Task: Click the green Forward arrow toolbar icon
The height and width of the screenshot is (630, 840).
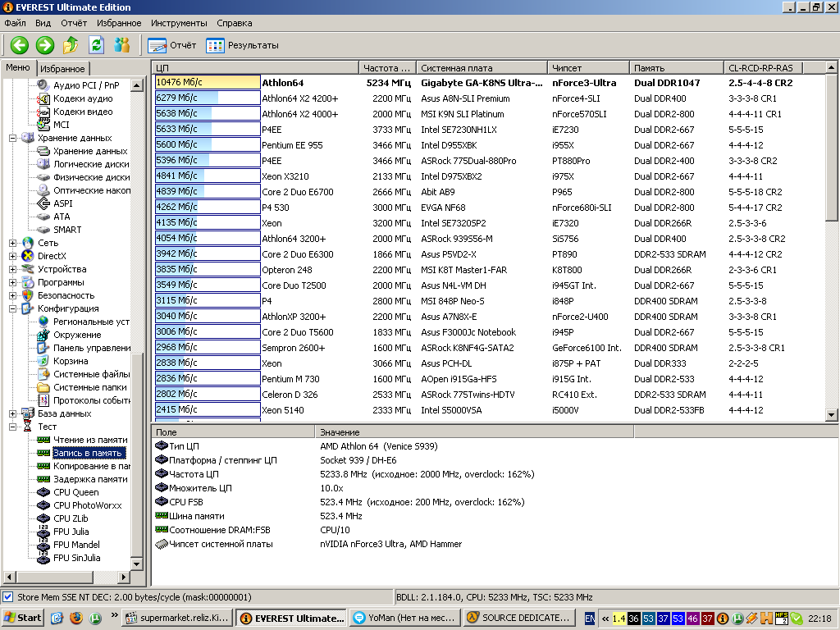Action: tap(45, 45)
